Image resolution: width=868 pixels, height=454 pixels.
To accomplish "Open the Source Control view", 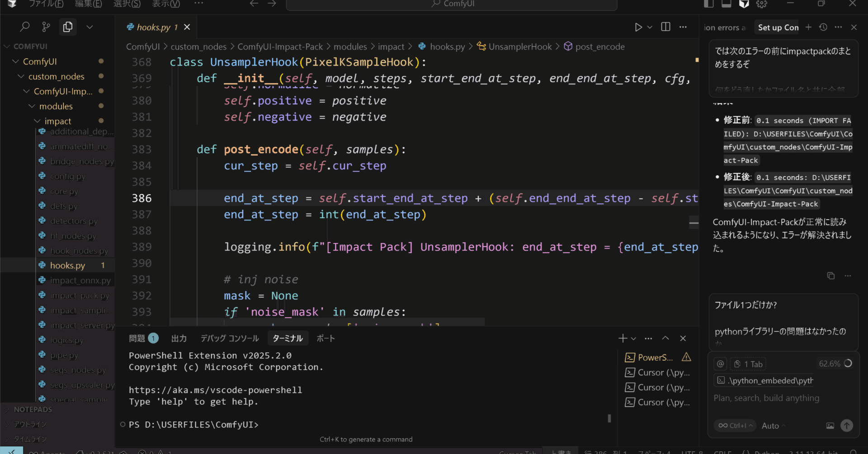I will (x=46, y=26).
